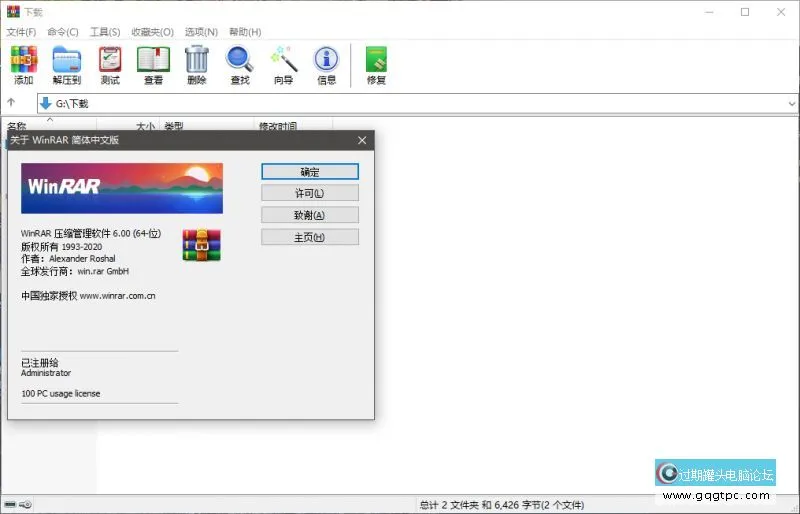
Task: Close the 关于 WinRAR dialog
Action: [361, 141]
